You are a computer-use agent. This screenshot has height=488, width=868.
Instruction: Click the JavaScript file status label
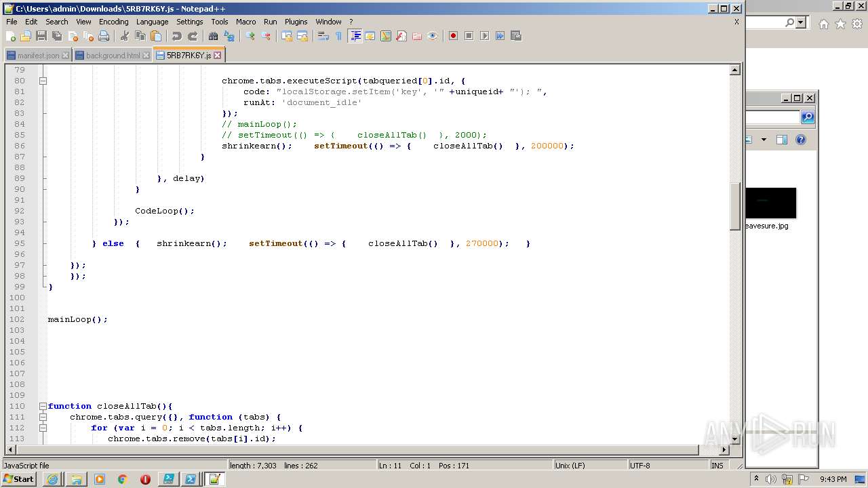click(114, 466)
